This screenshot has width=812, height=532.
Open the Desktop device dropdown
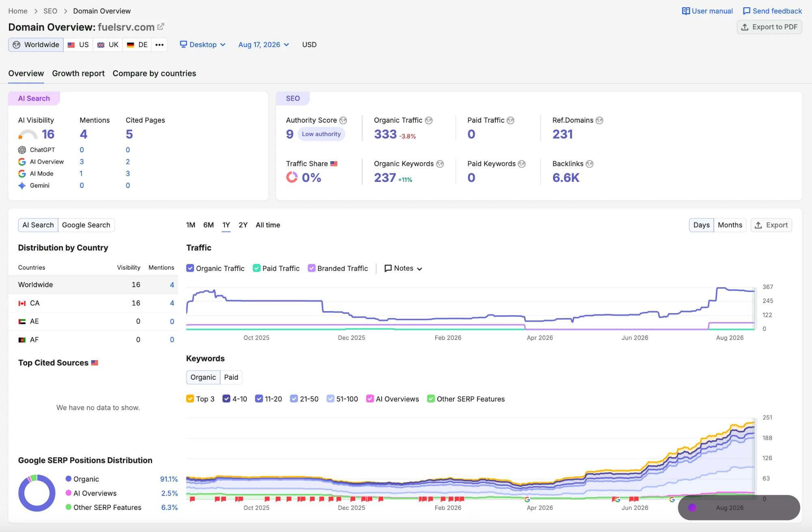click(x=203, y=45)
